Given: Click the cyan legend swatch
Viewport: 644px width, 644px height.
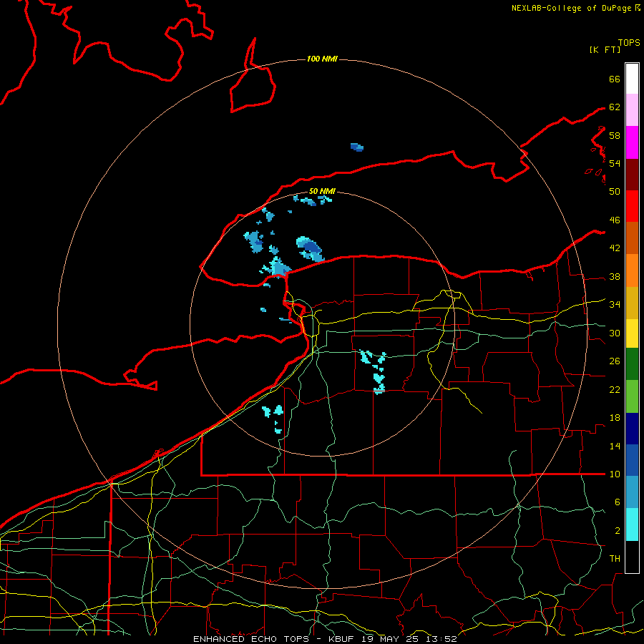Looking at the screenshot, I should pos(632,525).
